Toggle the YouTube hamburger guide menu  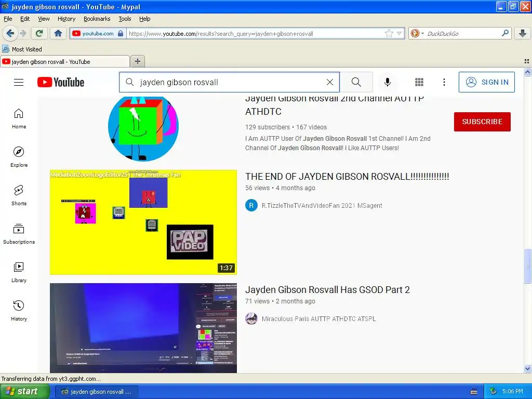point(19,82)
